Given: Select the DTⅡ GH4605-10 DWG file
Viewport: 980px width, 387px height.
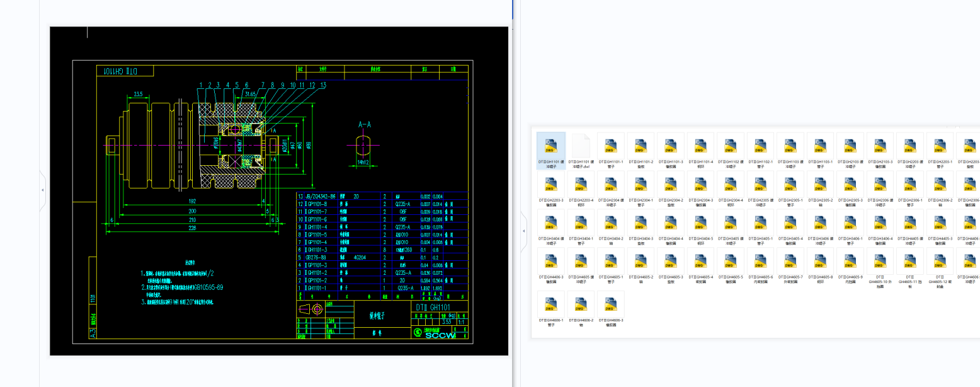Looking at the screenshot, I should [x=880, y=269].
